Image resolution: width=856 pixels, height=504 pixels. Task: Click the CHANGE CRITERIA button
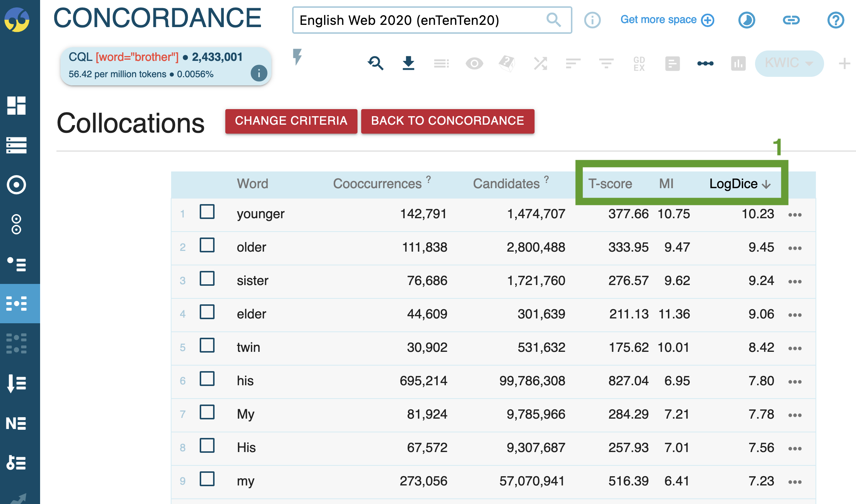[x=291, y=121]
